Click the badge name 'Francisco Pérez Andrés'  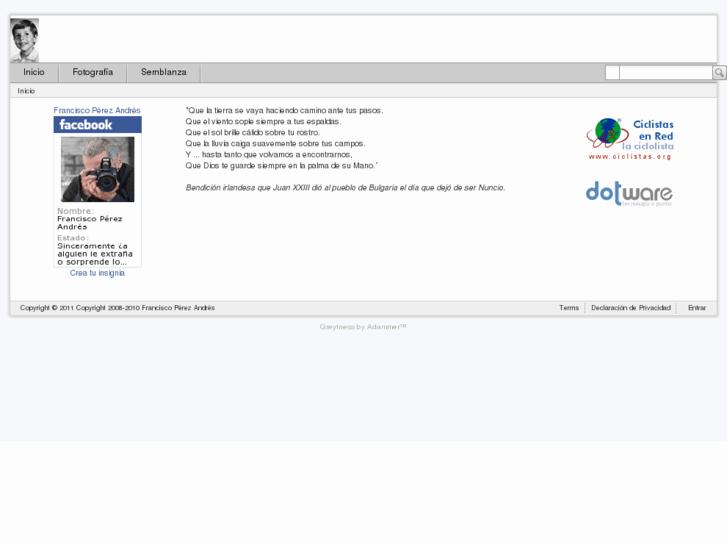(89, 223)
